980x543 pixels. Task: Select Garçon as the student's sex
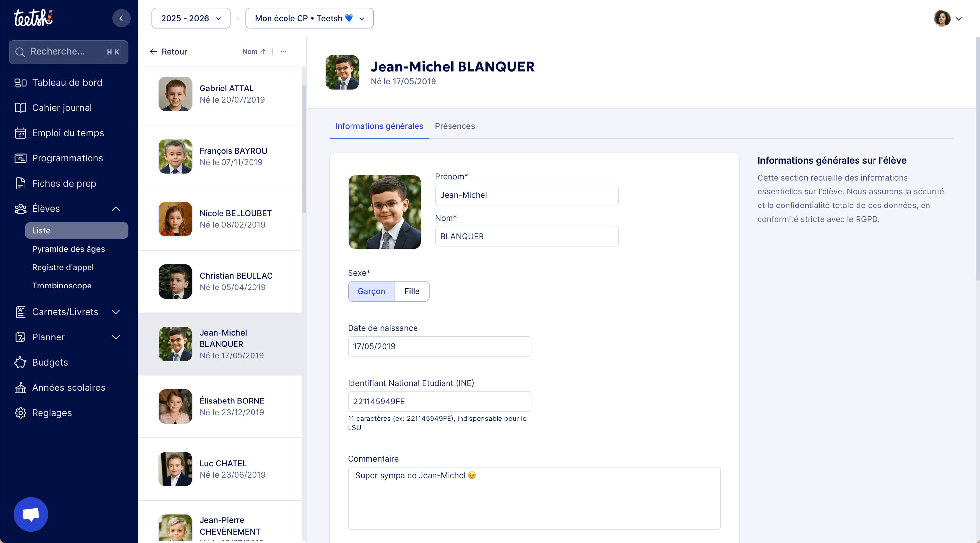click(x=371, y=291)
